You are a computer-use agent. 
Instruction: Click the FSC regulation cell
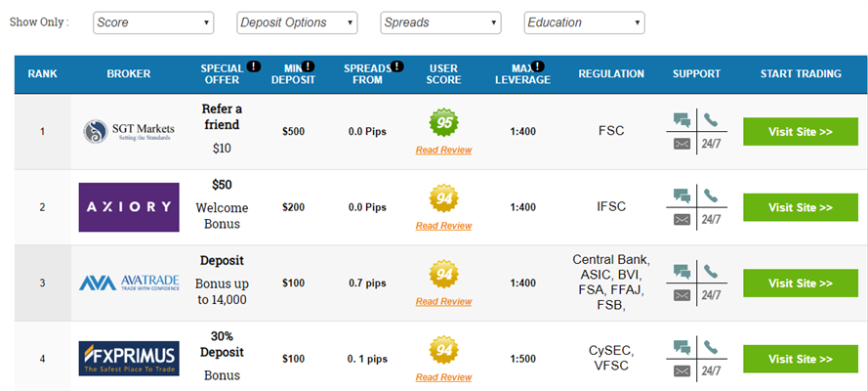(611, 131)
